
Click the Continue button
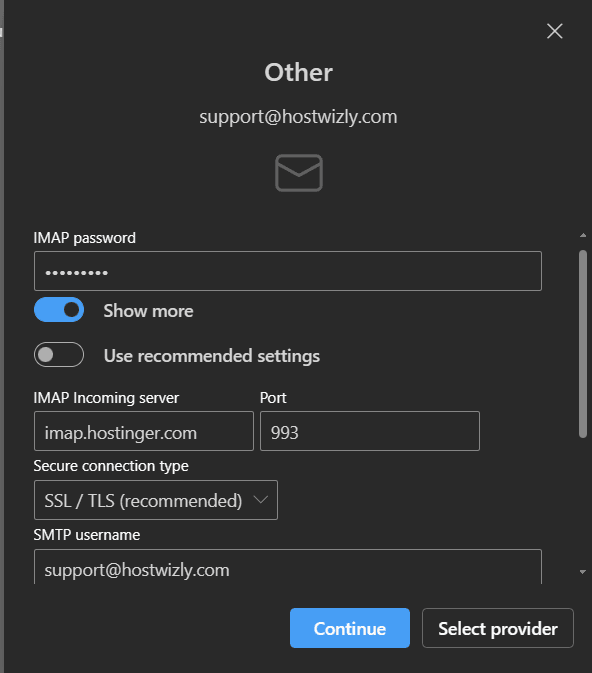click(x=350, y=628)
